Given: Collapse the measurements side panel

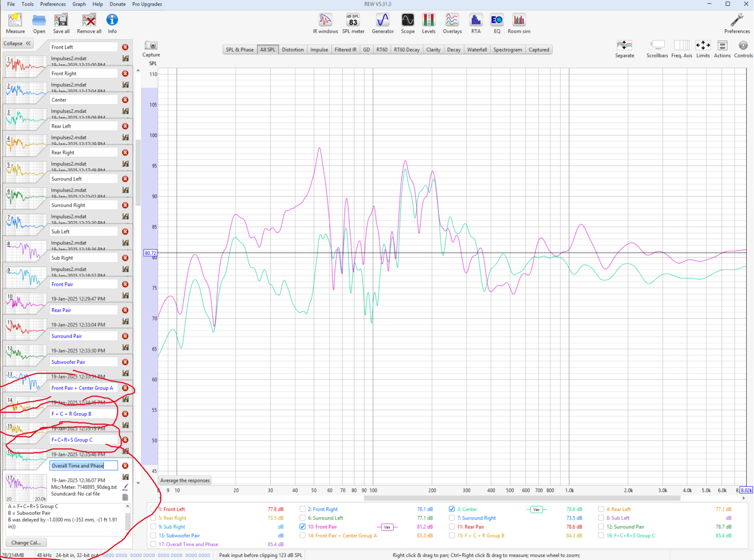Looking at the screenshot, I should tap(17, 43).
